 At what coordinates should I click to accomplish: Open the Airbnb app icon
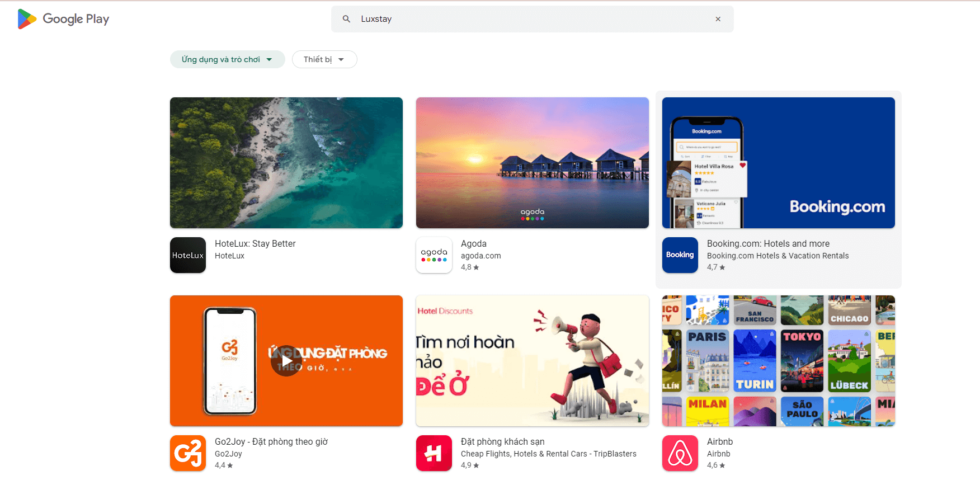[x=680, y=453]
